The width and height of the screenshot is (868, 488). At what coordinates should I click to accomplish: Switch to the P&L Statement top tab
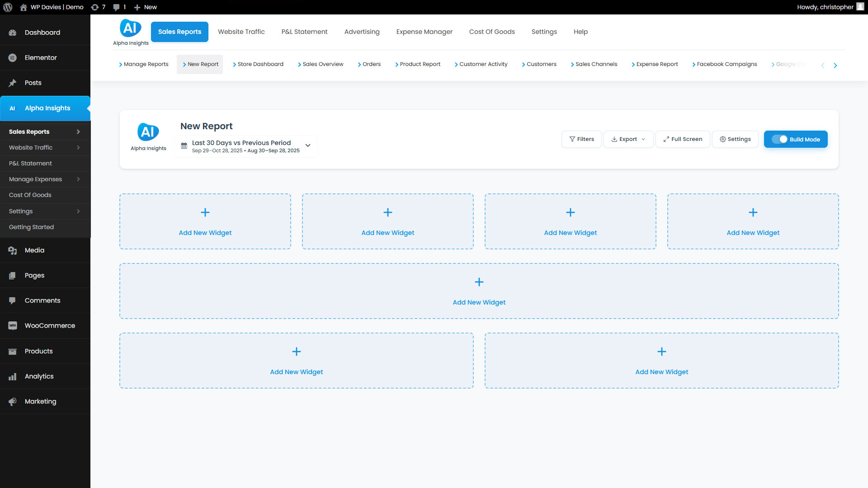coord(304,32)
